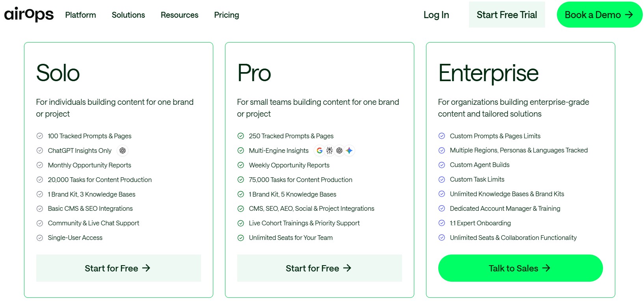Click the arrow icon in Solo's Start for Free
The image size is (644, 301).
pos(147,268)
